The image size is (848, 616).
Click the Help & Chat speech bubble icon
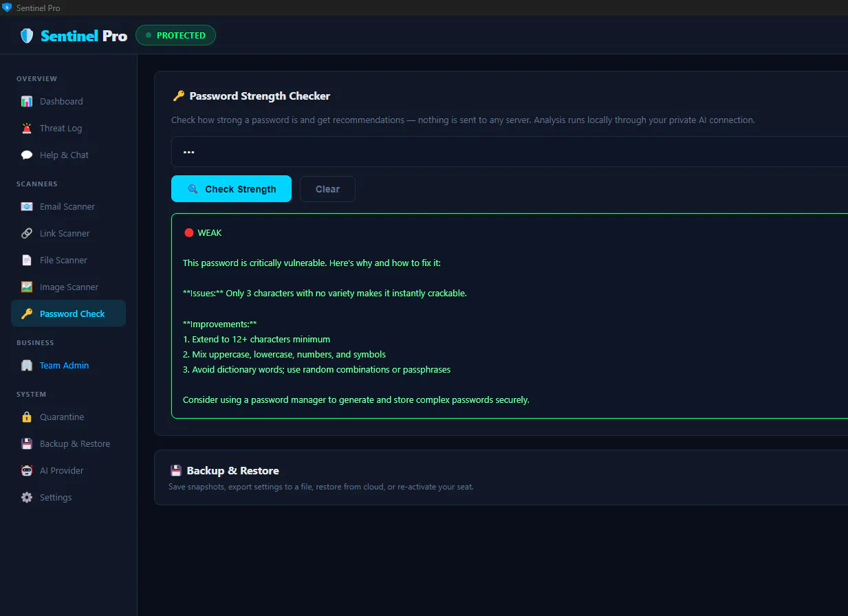(27, 155)
